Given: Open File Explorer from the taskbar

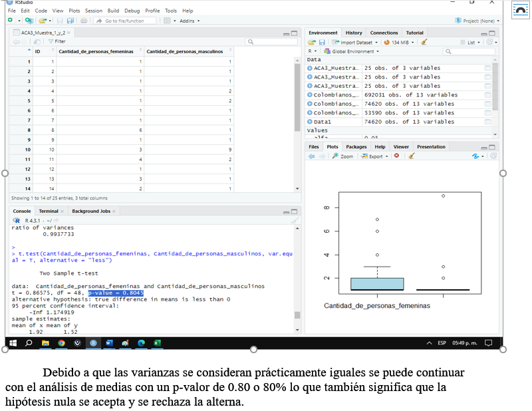Looking at the screenshot, I should click(x=45, y=343).
